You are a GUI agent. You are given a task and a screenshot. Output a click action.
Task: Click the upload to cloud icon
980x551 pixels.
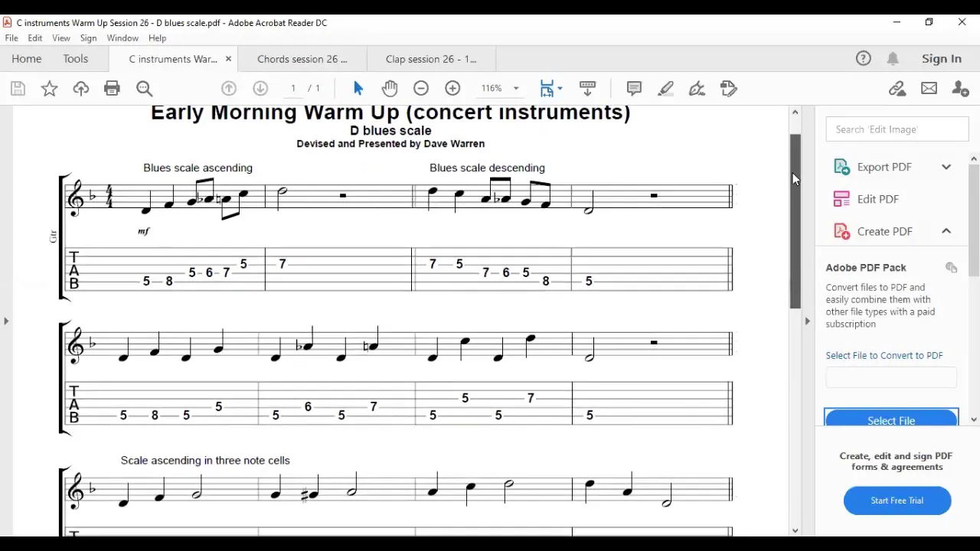click(80, 89)
